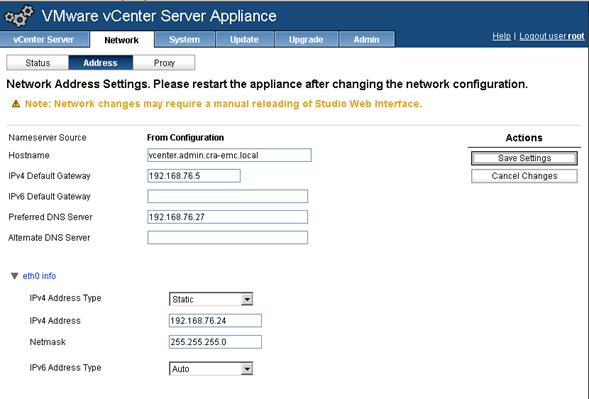Switch to the Proxy sub-tab
This screenshot has width=589, height=399.
(164, 63)
